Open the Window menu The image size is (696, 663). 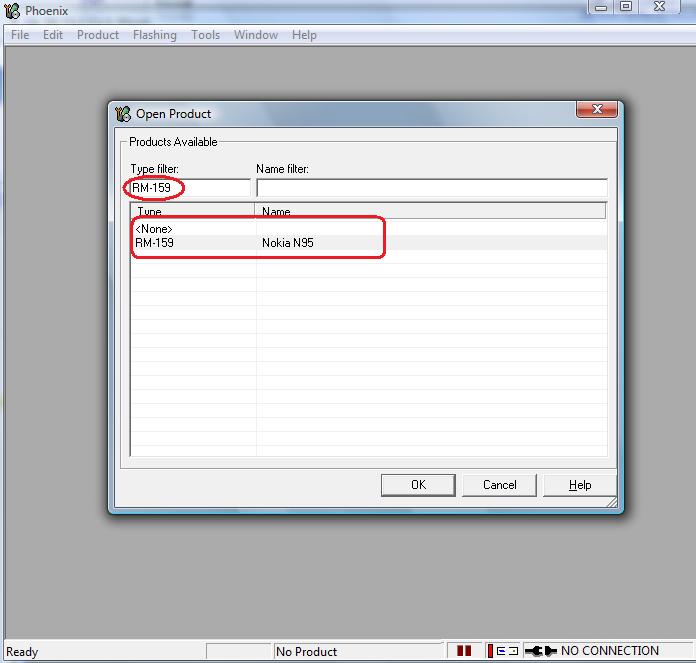pos(256,35)
